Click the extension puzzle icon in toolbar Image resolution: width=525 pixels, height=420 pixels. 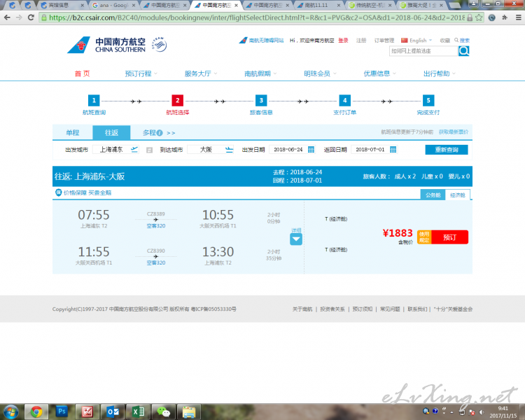(505, 17)
